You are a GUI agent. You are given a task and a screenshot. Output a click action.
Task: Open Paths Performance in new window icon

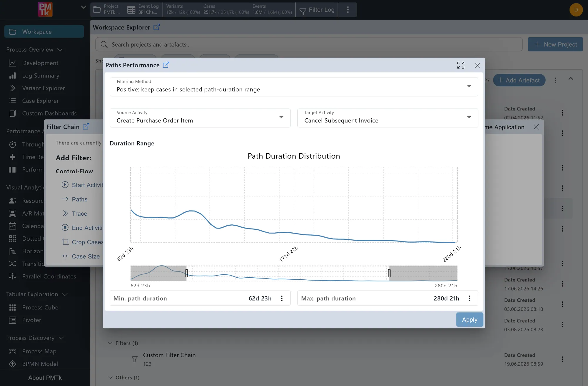coord(166,65)
